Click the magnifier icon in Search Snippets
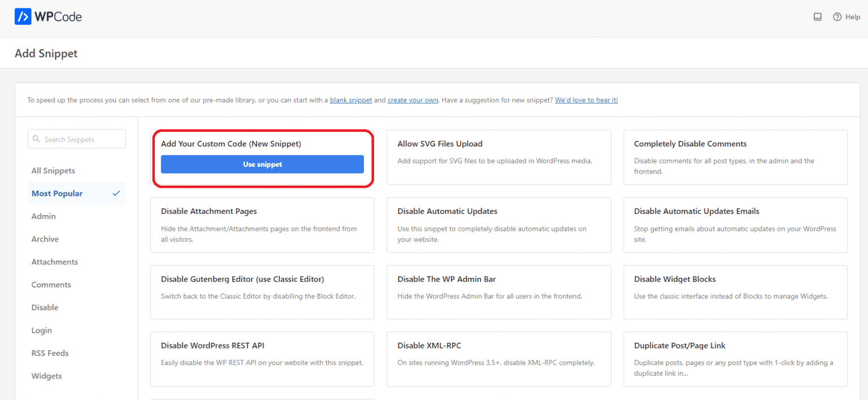 [37, 139]
